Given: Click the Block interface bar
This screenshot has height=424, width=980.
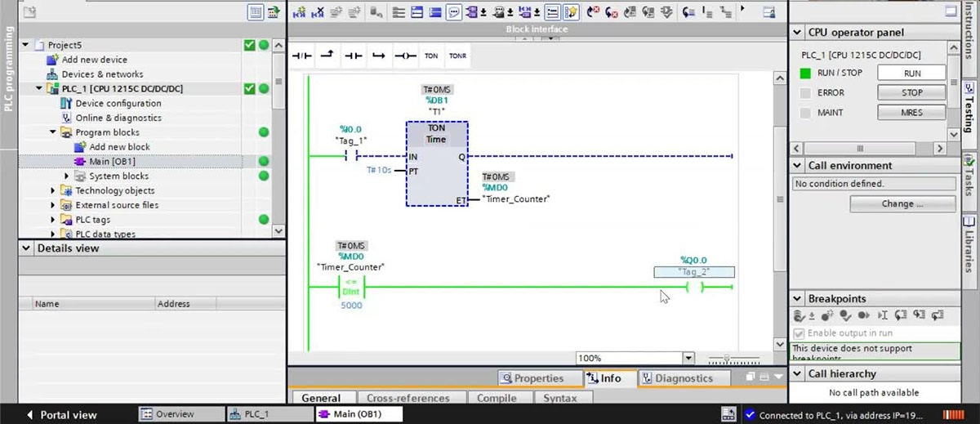Looking at the screenshot, I should [536, 29].
